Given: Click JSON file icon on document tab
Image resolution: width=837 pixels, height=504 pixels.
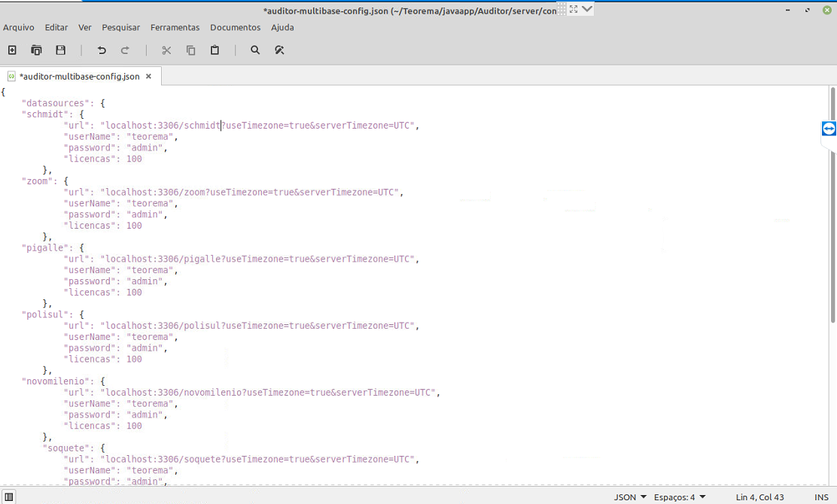Looking at the screenshot, I should (11, 76).
